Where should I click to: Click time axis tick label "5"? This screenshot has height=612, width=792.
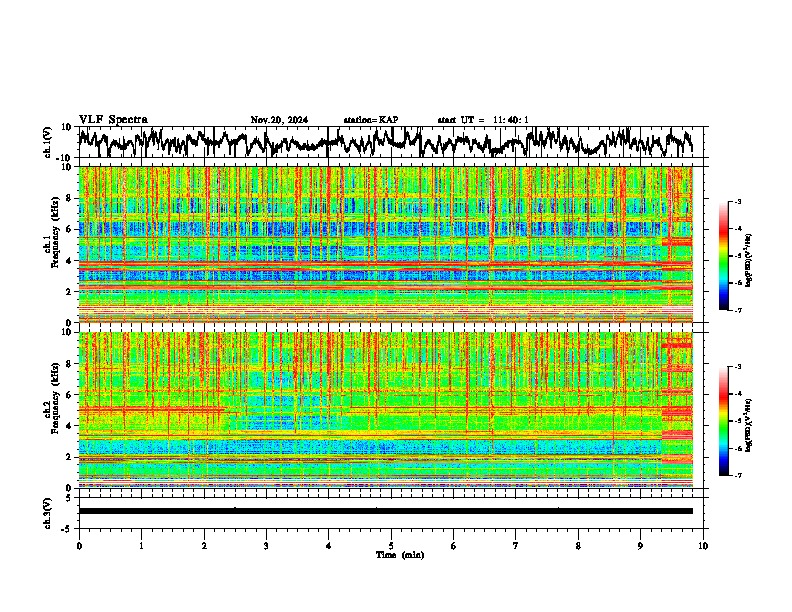pos(391,546)
